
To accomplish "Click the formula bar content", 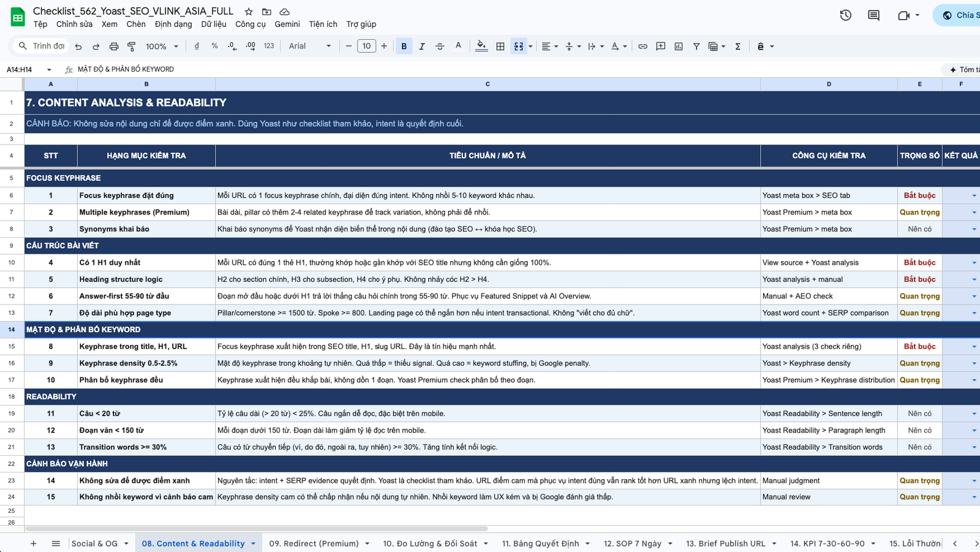I will pyautogui.click(x=126, y=69).
